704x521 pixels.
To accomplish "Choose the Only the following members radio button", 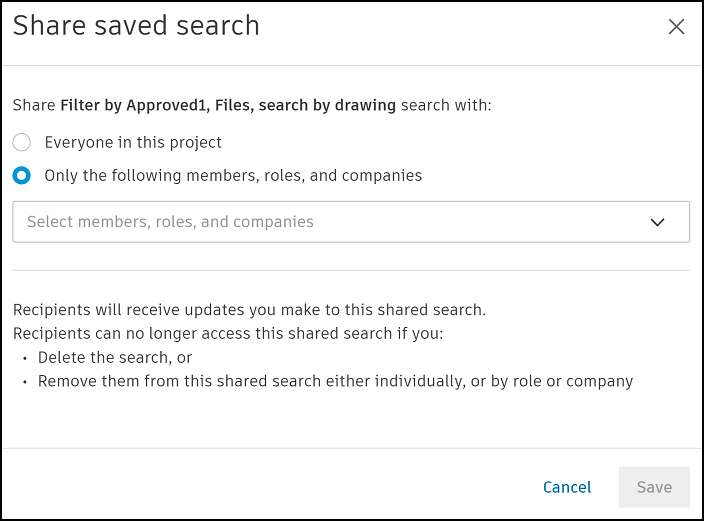I will [x=22, y=176].
